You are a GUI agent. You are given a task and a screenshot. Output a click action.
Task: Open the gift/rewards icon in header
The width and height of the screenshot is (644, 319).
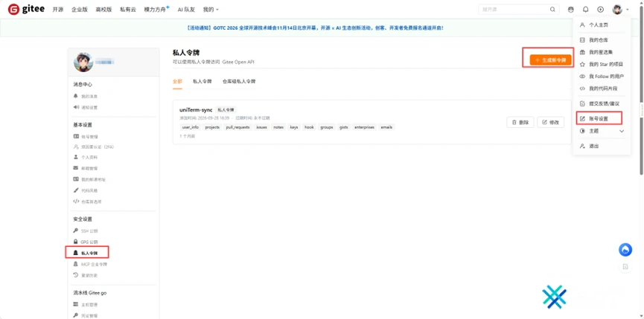(570, 10)
